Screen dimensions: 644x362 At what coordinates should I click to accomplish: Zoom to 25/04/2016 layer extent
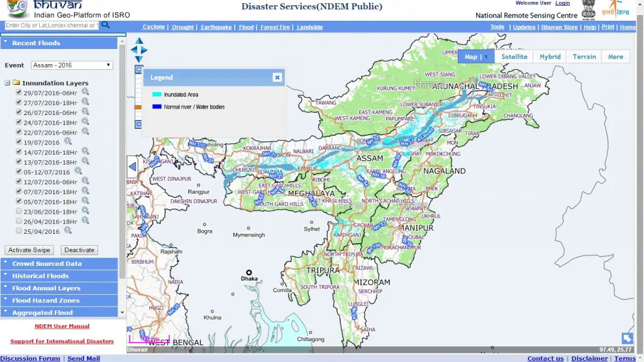(68, 231)
